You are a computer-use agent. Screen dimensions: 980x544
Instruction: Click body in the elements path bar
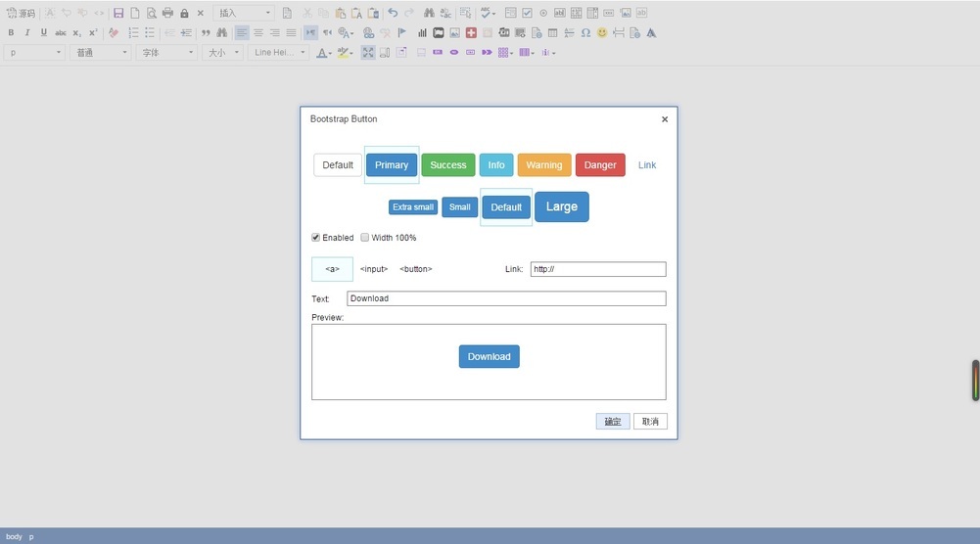point(14,536)
